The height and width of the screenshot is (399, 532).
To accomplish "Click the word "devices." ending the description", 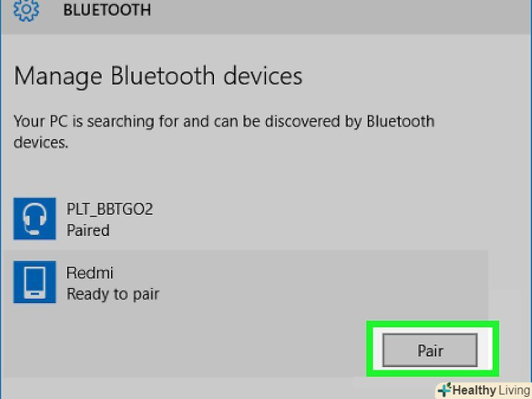I will tap(41, 142).
